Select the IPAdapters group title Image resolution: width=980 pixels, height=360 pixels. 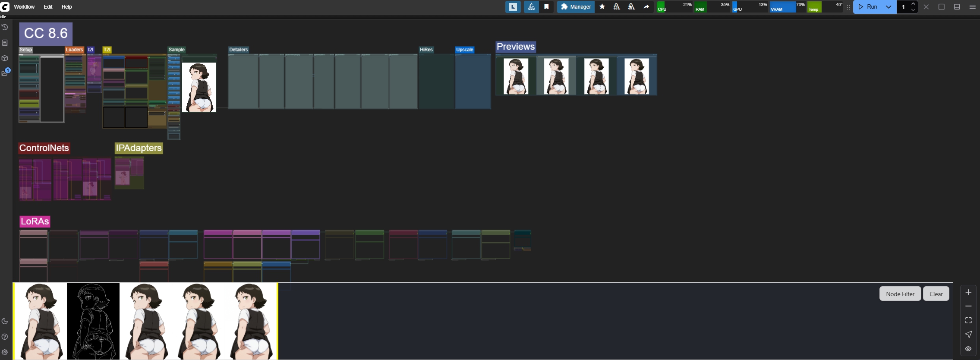139,148
